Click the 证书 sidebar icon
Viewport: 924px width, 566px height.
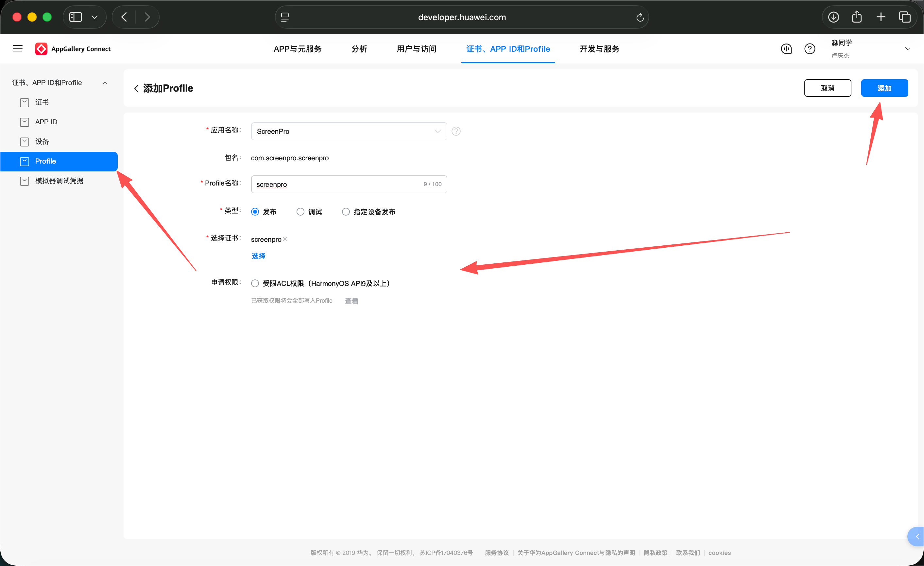point(25,102)
